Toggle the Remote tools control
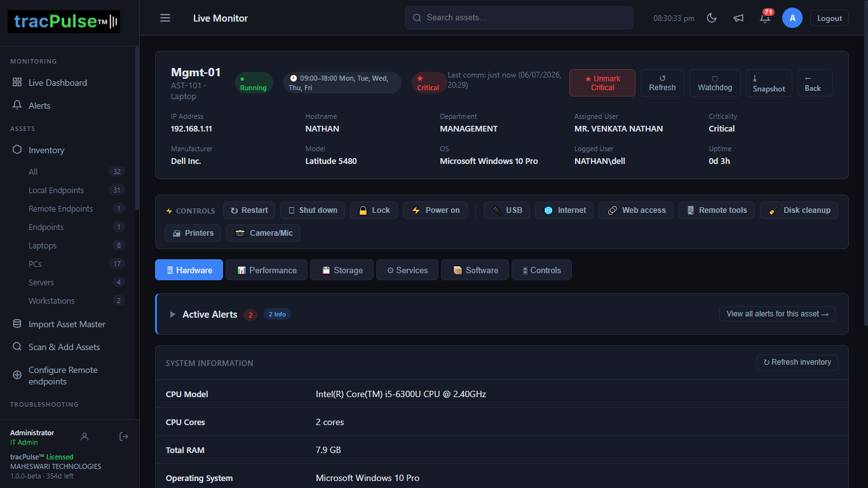The height and width of the screenshot is (488, 868). [717, 210]
